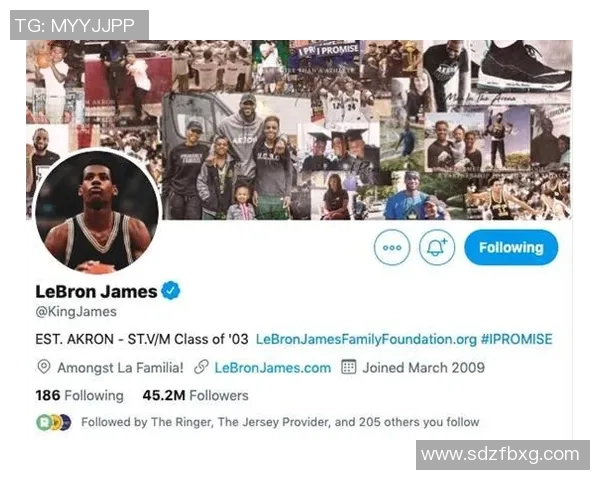Image resolution: width=600 pixels, height=480 pixels.
Task: Click the mutual follower avatars cluster
Action: coord(54,422)
